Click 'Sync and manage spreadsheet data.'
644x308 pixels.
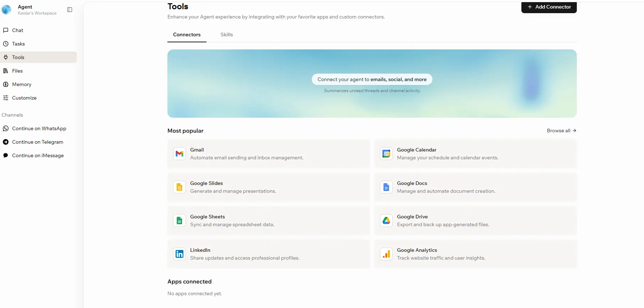pos(232,224)
